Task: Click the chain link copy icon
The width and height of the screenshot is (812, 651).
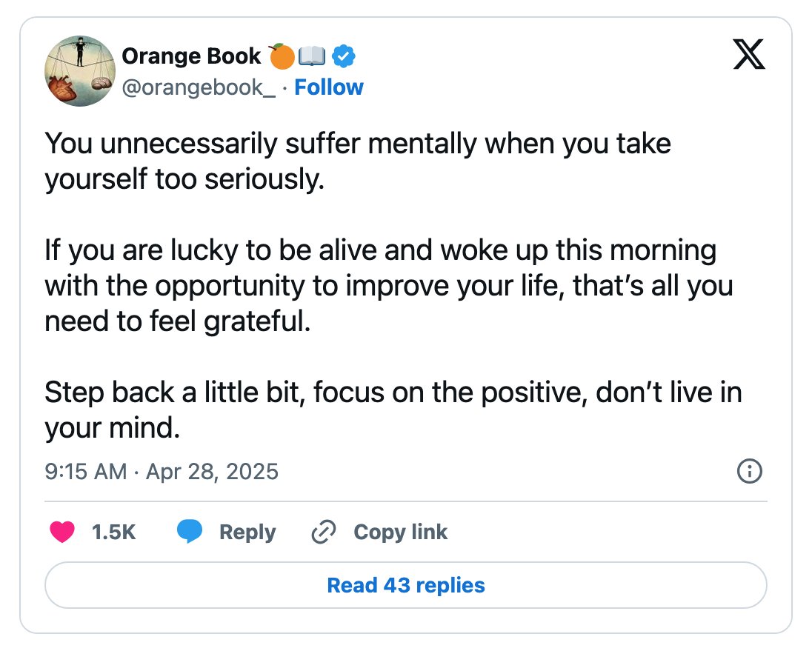Action: coord(324,532)
